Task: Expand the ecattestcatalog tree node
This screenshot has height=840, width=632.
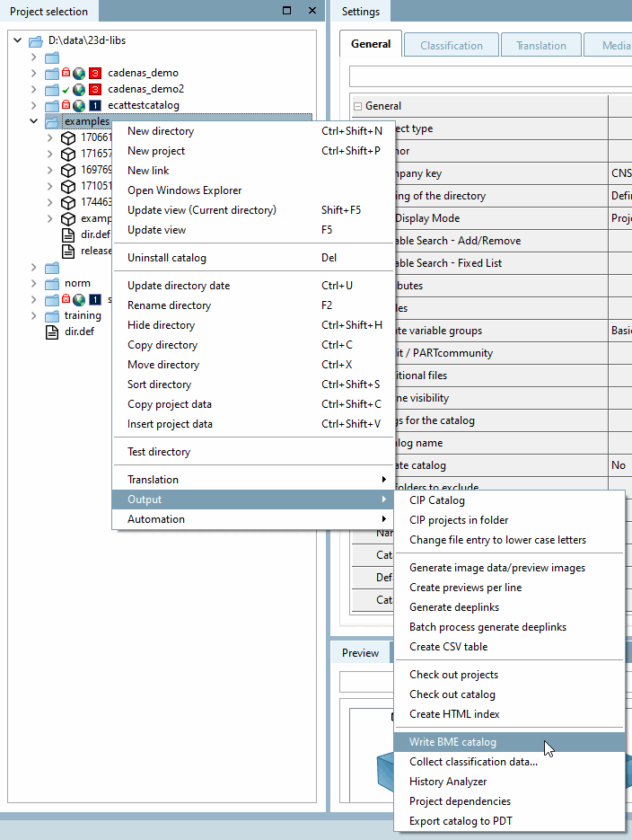Action: point(34,105)
